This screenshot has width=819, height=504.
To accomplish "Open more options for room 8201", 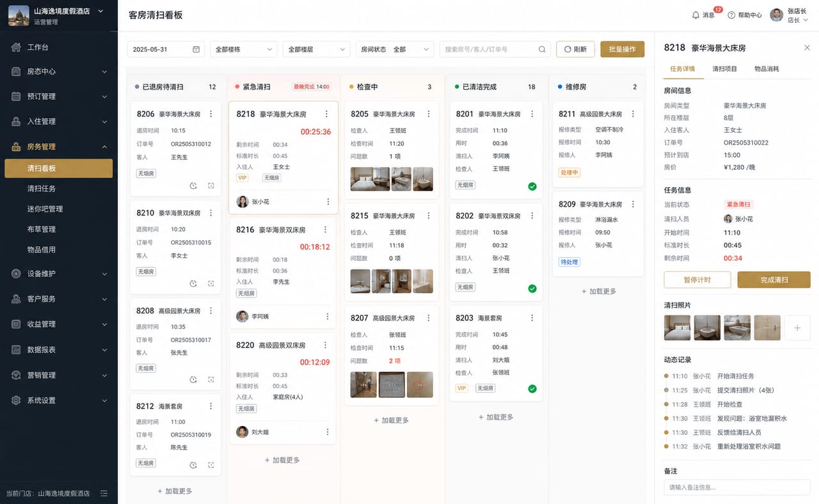I will (532, 114).
